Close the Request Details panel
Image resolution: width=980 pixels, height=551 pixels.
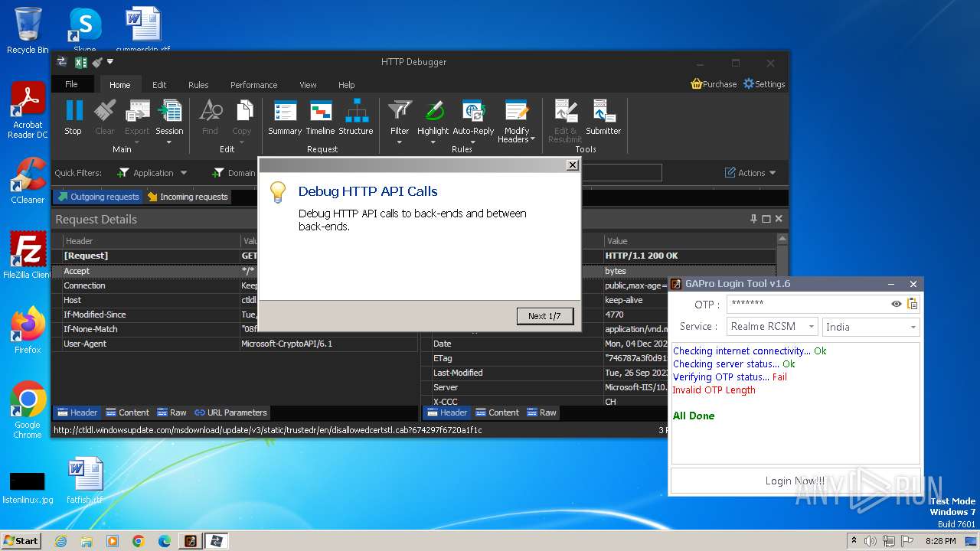(779, 219)
